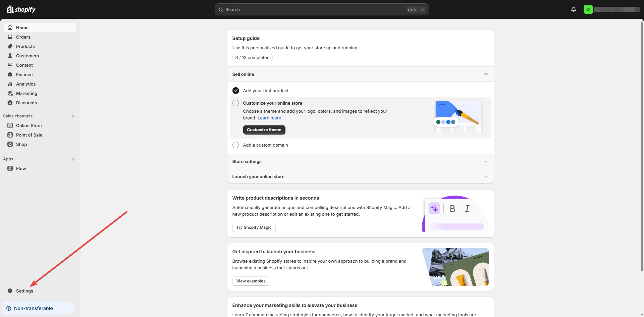View Discounts
644x317 pixels.
pyautogui.click(x=27, y=103)
